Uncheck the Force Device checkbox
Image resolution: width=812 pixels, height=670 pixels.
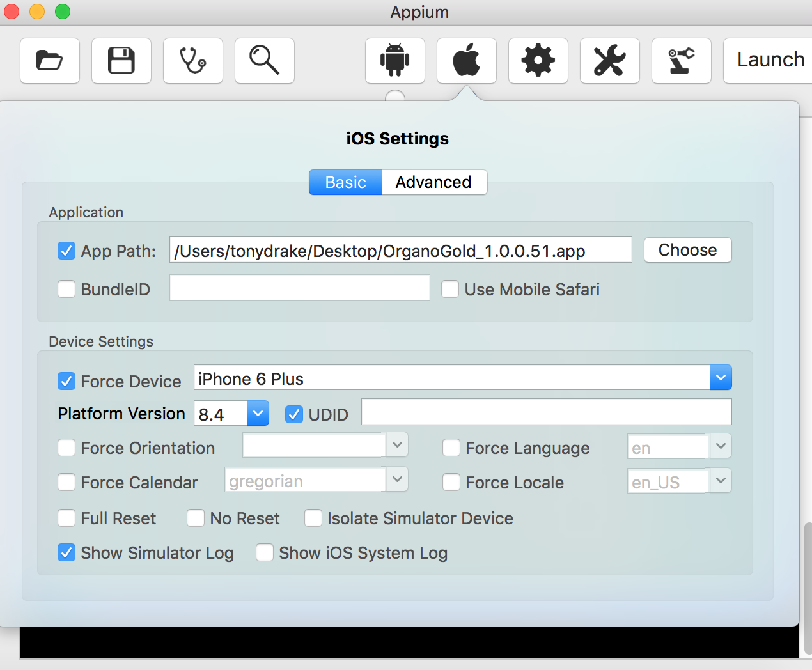click(x=66, y=381)
